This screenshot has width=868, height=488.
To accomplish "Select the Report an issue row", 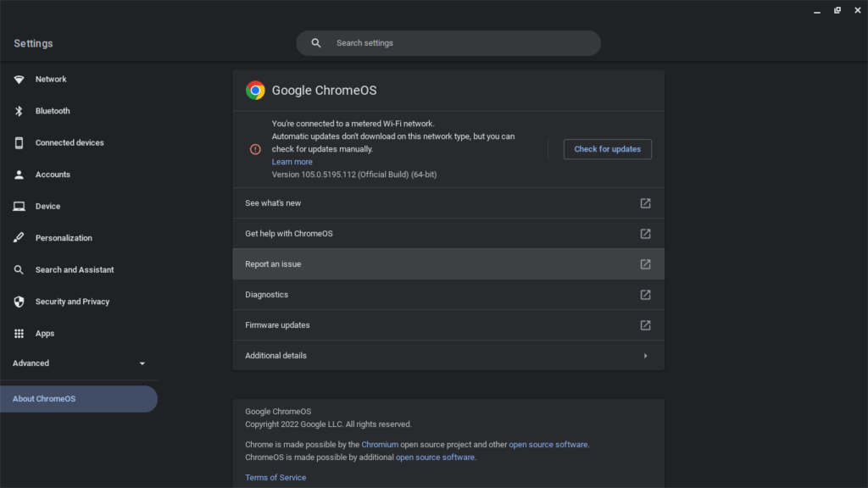I will coord(448,264).
